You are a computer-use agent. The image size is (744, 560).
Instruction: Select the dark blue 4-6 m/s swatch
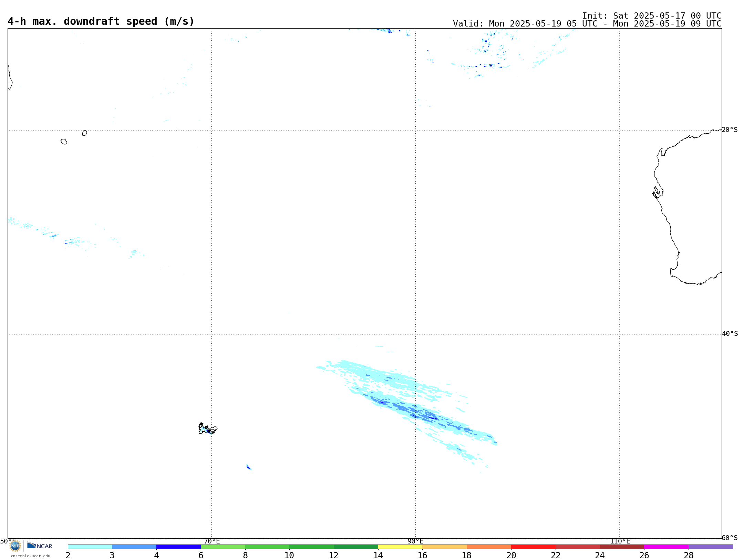tap(178, 547)
